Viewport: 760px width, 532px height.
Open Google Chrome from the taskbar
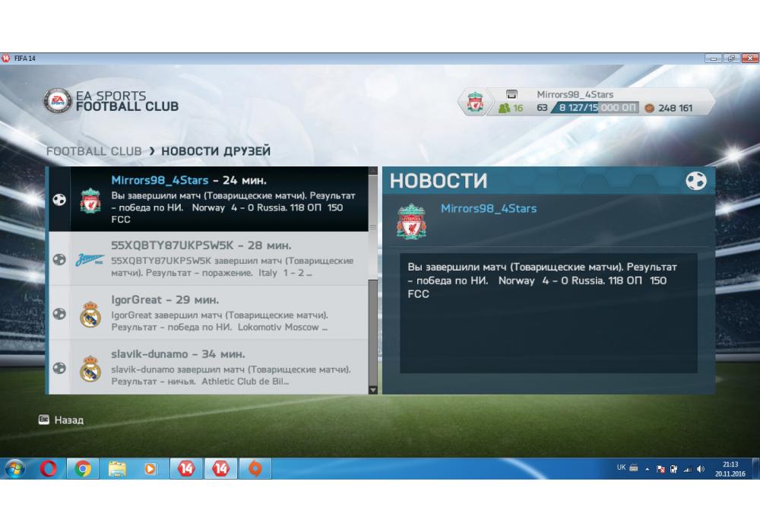[83, 468]
